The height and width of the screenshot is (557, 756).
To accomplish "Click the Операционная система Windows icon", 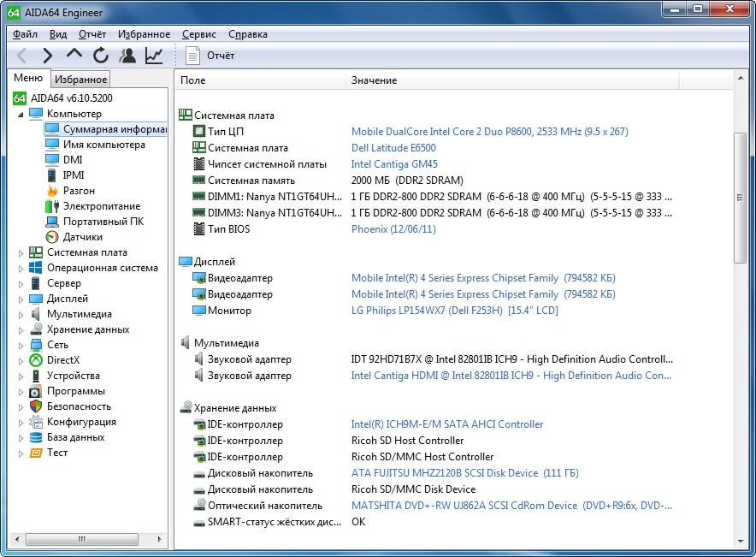I will point(36,268).
